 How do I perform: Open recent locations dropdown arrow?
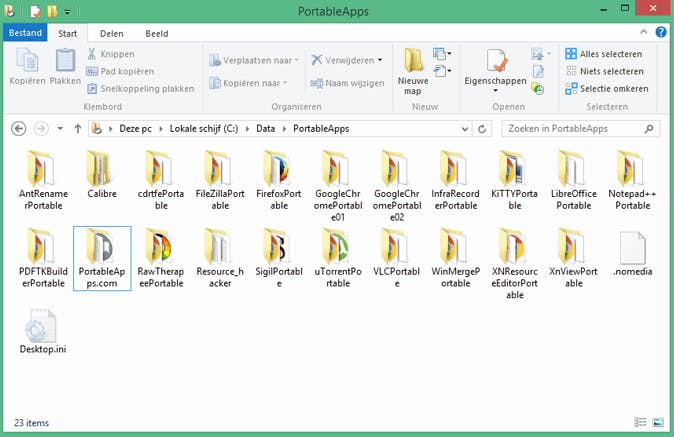pyautogui.click(x=60, y=128)
